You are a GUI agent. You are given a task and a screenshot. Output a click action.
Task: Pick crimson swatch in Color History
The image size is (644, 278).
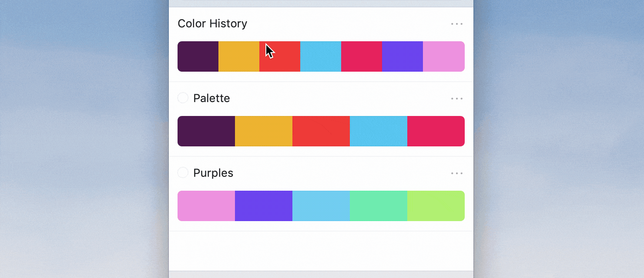click(x=362, y=56)
